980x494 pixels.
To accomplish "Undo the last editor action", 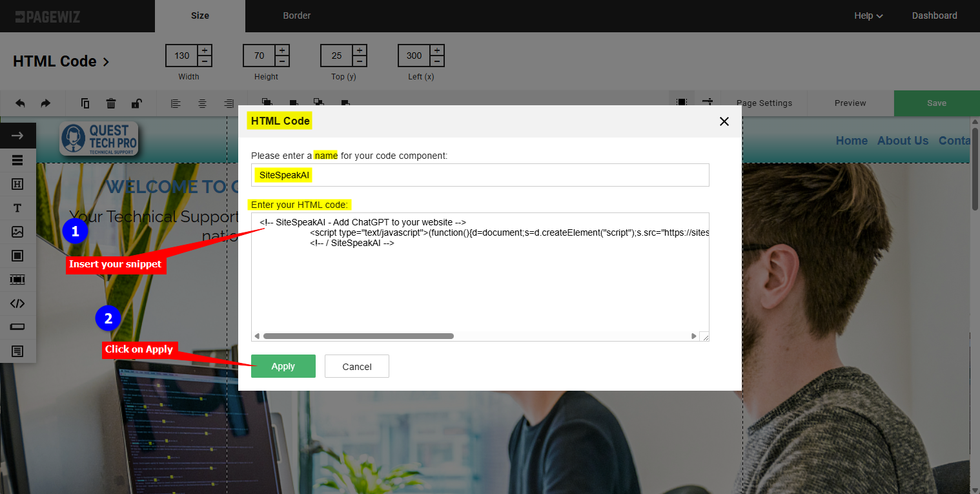I will [x=20, y=103].
